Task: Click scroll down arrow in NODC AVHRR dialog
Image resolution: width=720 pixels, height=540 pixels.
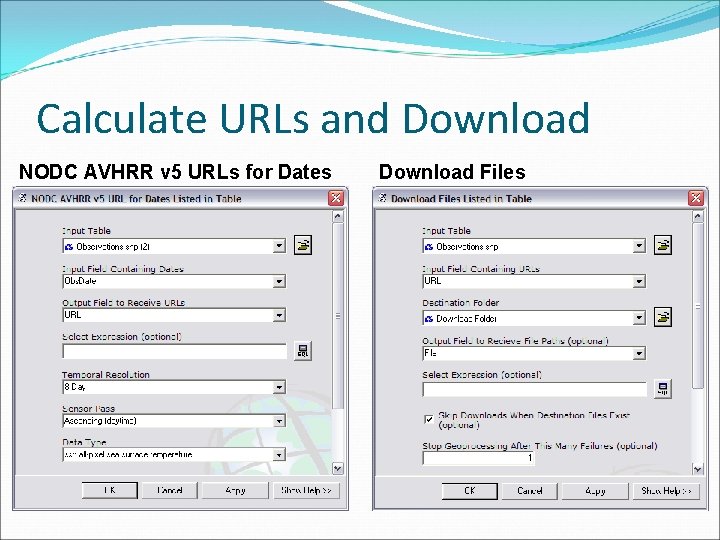Action: [x=338, y=468]
